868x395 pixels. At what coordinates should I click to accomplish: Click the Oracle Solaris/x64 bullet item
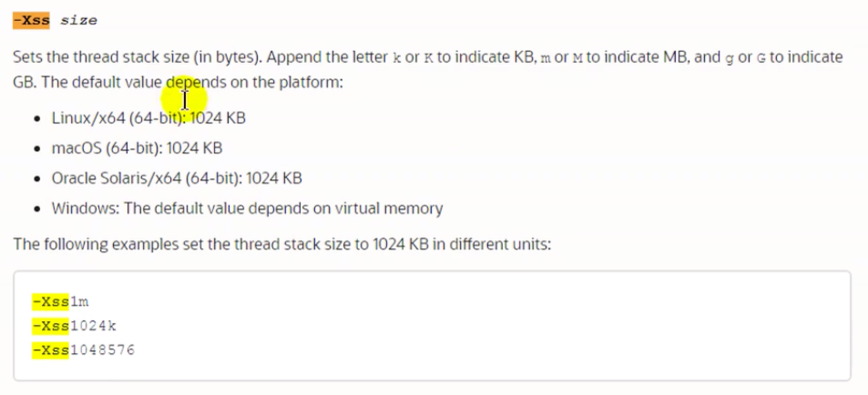[x=177, y=178]
